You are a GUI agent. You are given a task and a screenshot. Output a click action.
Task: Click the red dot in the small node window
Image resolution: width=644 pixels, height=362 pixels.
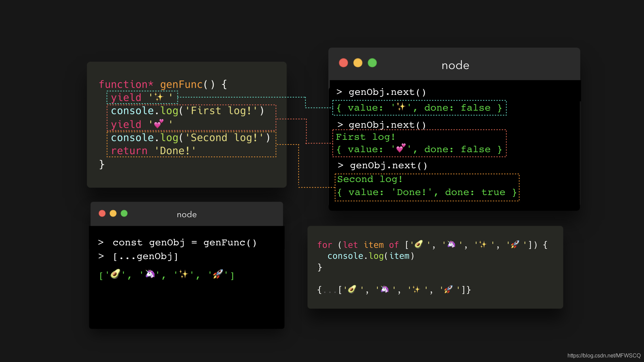pos(102,214)
